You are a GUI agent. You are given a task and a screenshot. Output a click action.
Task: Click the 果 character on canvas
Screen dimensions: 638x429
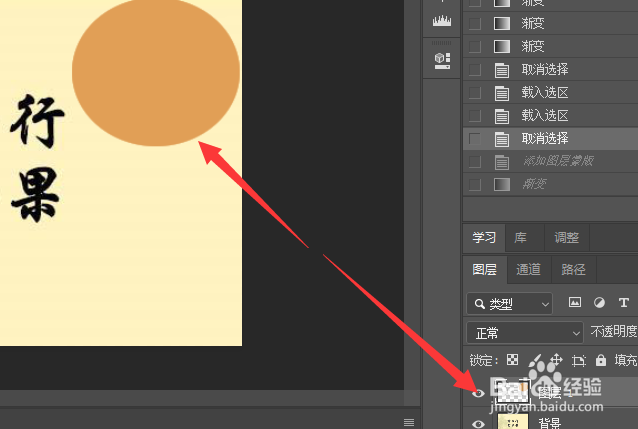[36, 195]
